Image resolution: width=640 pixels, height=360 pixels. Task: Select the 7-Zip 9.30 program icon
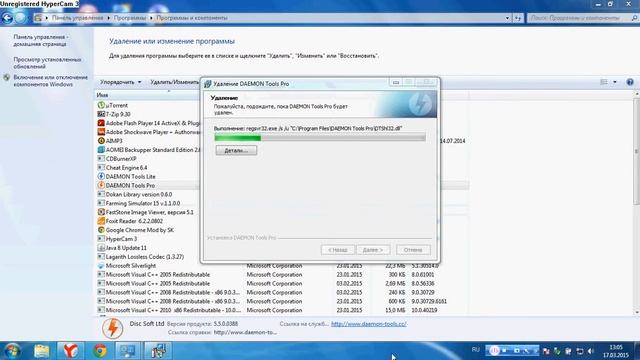pyautogui.click(x=101, y=114)
